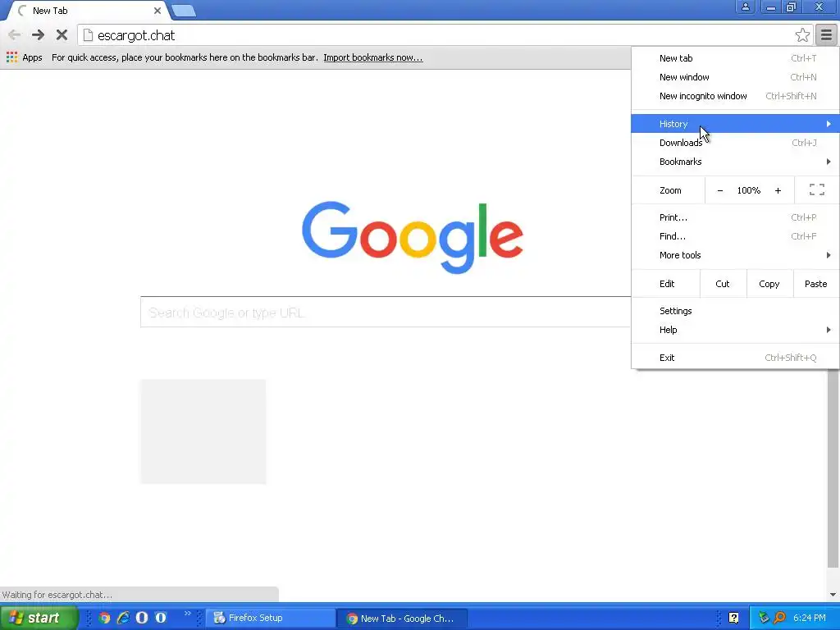Click the Copy button in Edit row
This screenshot has width=840, height=630.
pos(769,283)
